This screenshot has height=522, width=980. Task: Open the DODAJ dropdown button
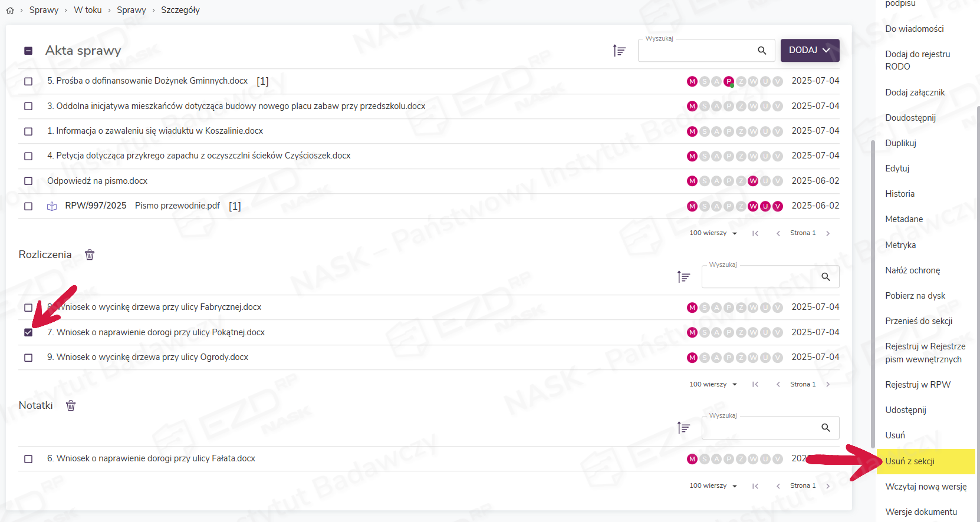(x=810, y=50)
